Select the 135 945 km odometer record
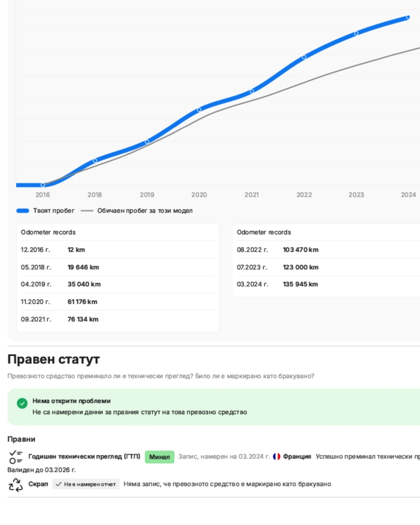 click(x=300, y=284)
